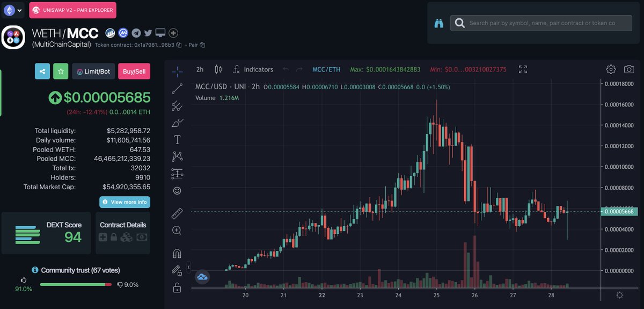Copy the pair address
This screenshot has height=309, width=644.
coord(202,45)
